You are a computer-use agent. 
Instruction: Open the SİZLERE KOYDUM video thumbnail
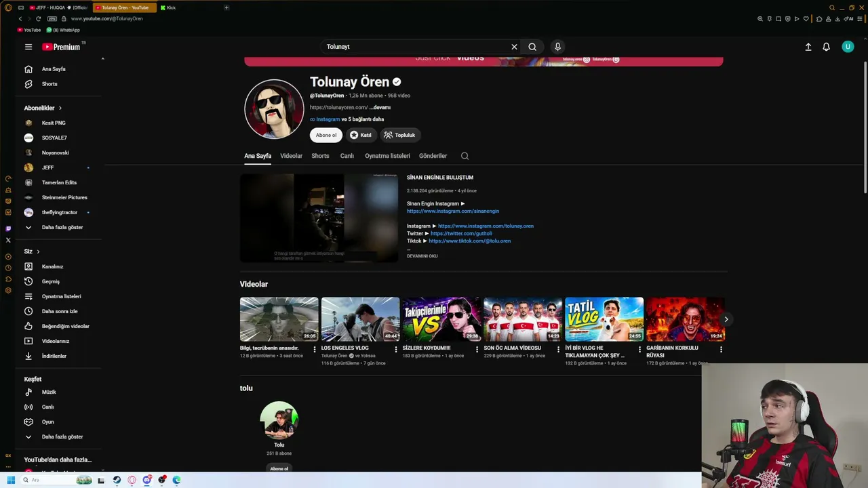[441, 319]
